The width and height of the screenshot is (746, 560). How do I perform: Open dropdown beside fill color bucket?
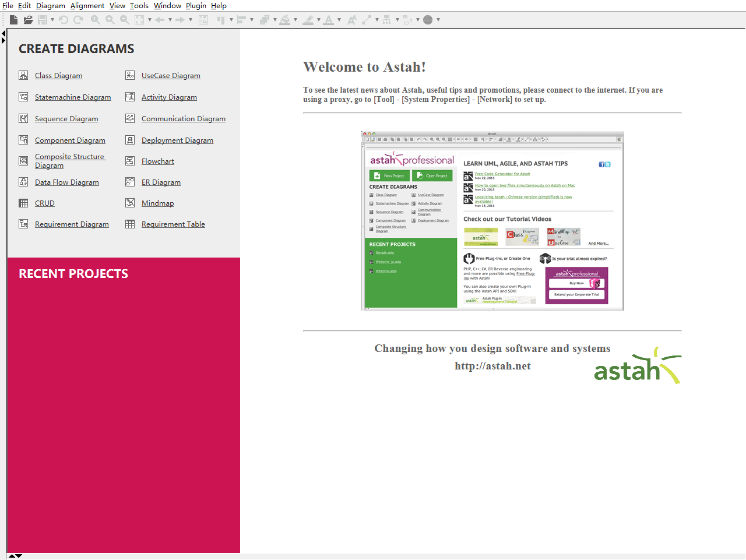pyautogui.click(x=295, y=20)
